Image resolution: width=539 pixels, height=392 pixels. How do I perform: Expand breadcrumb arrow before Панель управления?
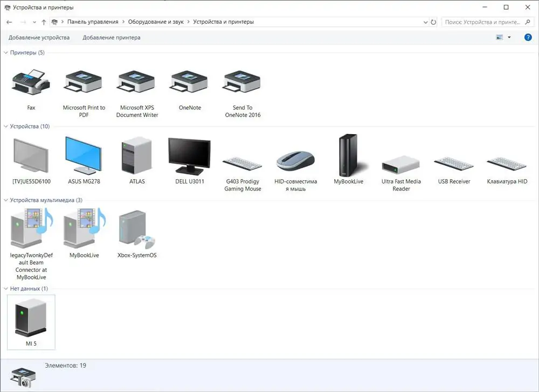pyautogui.click(x=63, y=22)
